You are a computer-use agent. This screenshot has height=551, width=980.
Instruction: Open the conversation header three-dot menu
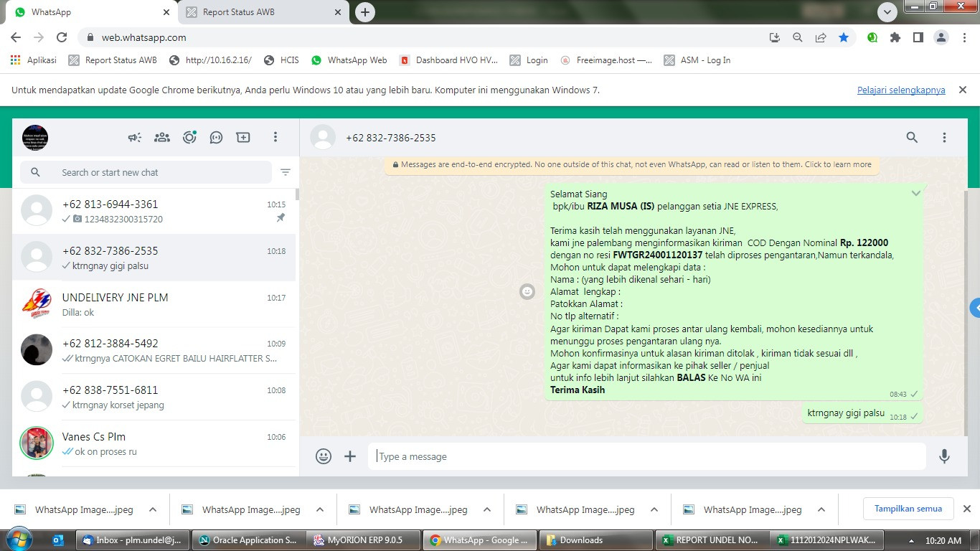[944, 137]
